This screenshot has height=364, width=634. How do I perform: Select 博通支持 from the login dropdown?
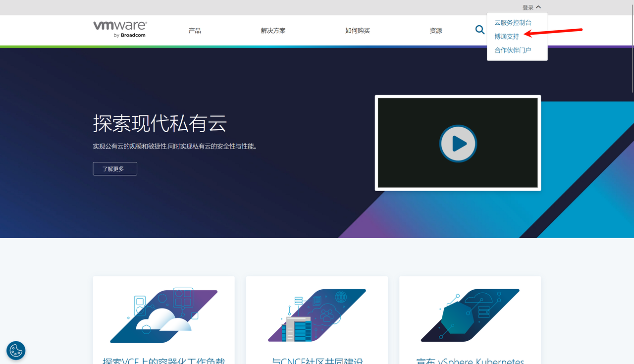pos(507,36)
